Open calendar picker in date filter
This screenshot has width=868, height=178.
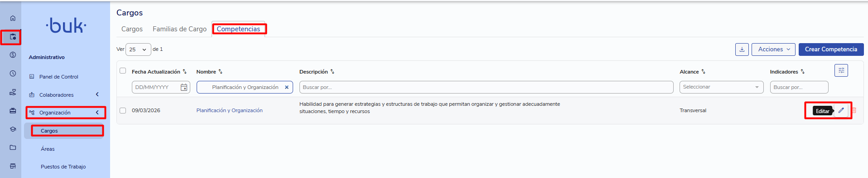(184, 87)
